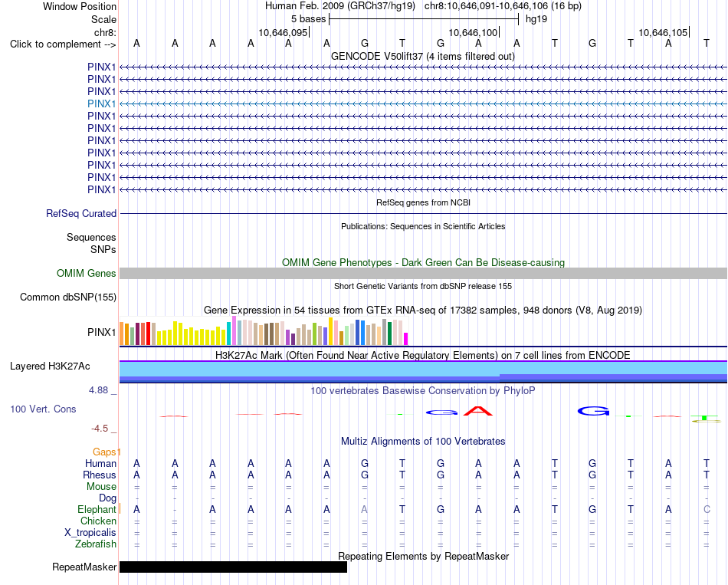
Task: Click the Layered H3K27Ac label
Action: coord(50,366)
